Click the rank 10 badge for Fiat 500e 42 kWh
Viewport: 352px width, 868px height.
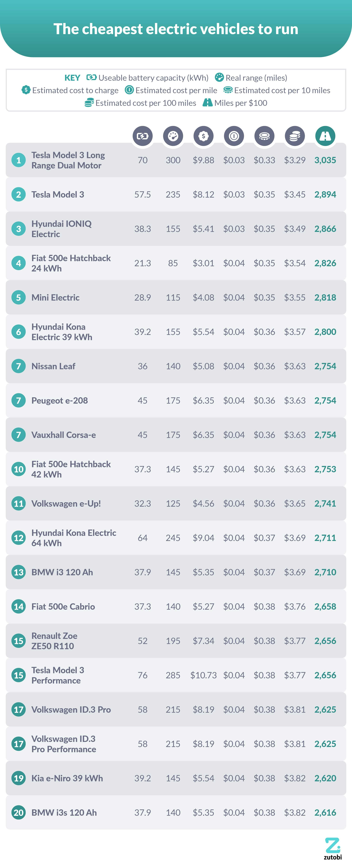point(19,469)
